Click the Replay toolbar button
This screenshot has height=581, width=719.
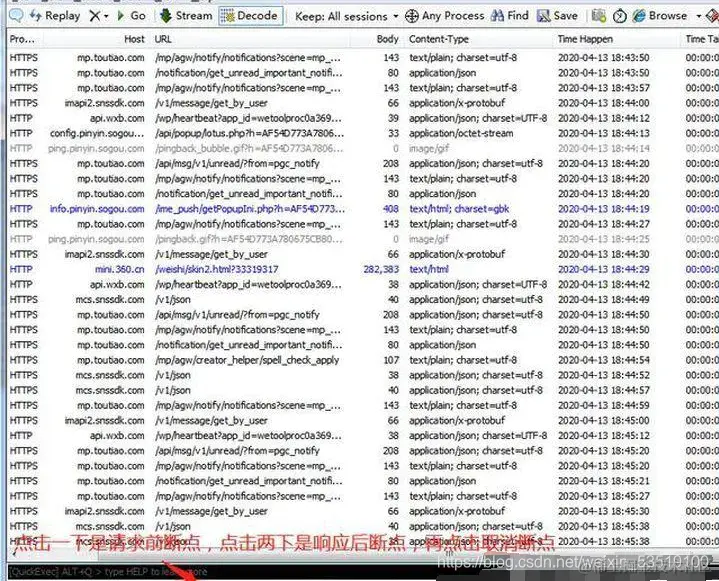55,16
